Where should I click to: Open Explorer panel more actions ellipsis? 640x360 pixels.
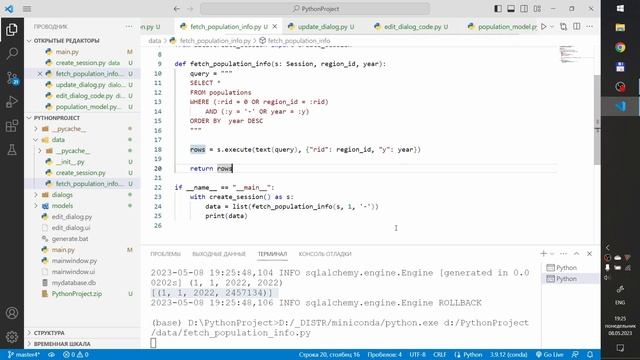(129, 27)
